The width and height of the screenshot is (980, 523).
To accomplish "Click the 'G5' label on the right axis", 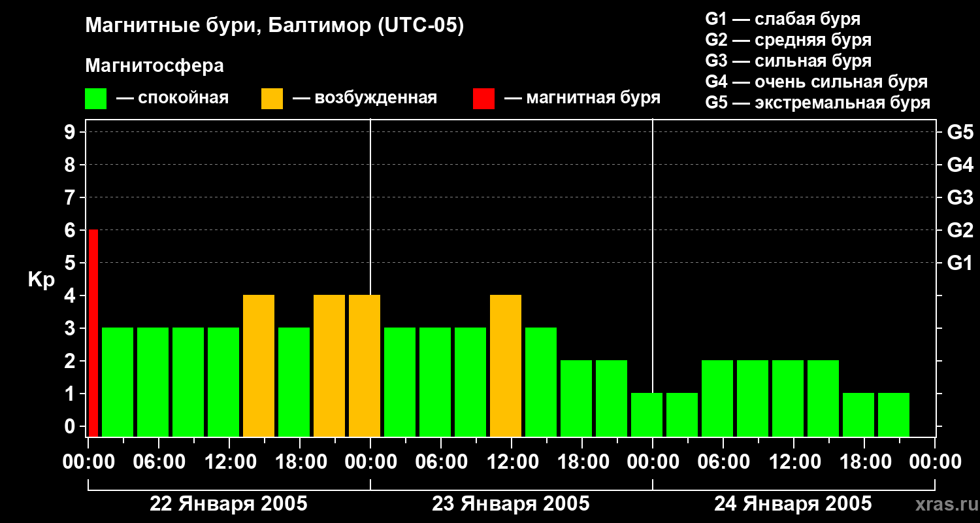I will (x=960, y=132).
